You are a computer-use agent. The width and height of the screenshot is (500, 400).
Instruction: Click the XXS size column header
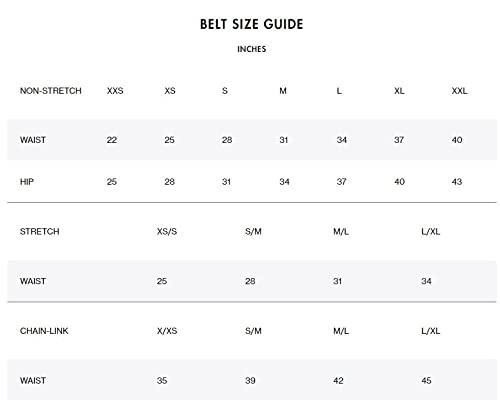[115, 91]
